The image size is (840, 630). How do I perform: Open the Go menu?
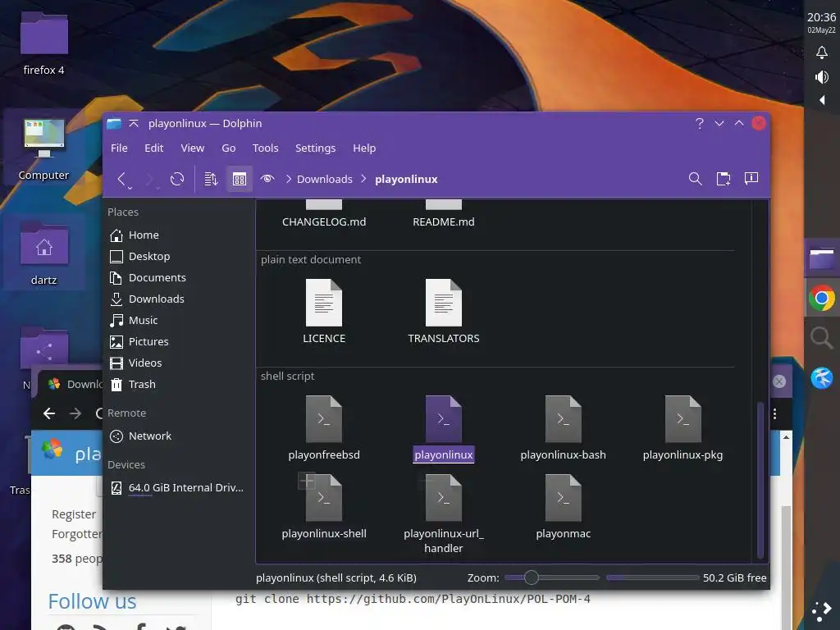(x=229, y=148)
